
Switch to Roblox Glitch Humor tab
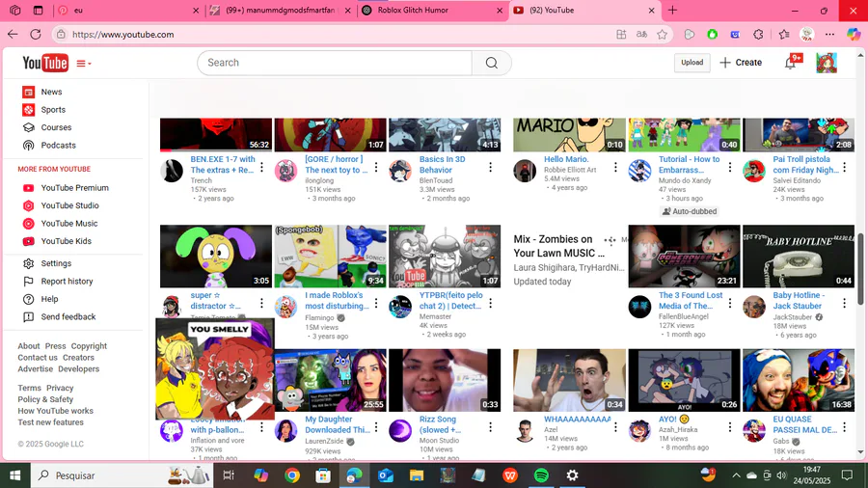(433, 11)
